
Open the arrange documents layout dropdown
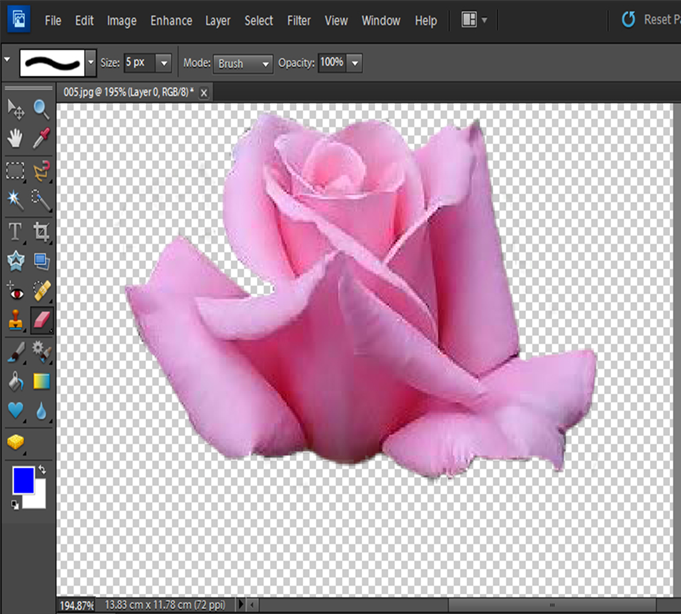(474, 20)
